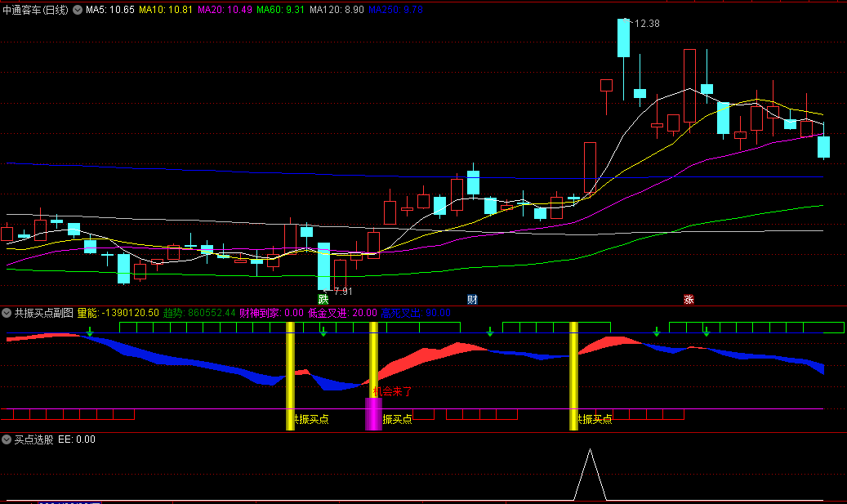Screen dimensions: 847x504
Task: Click the green 跌 marker icon
Action: [x=323, y=300]
